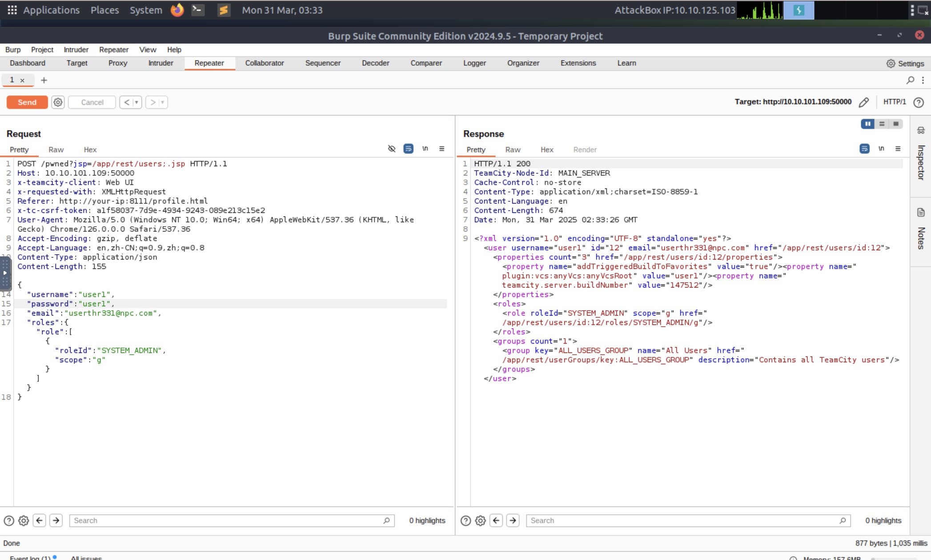Toggle line wrap button in Response pane

tap(864, 148)
